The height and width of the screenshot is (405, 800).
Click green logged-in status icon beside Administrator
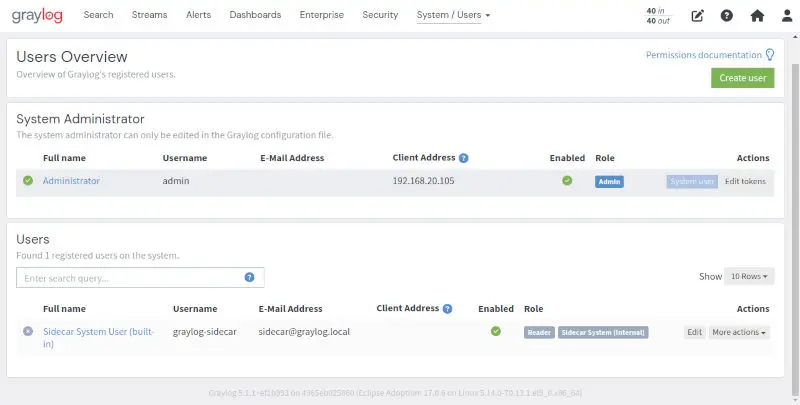point(28,181)
